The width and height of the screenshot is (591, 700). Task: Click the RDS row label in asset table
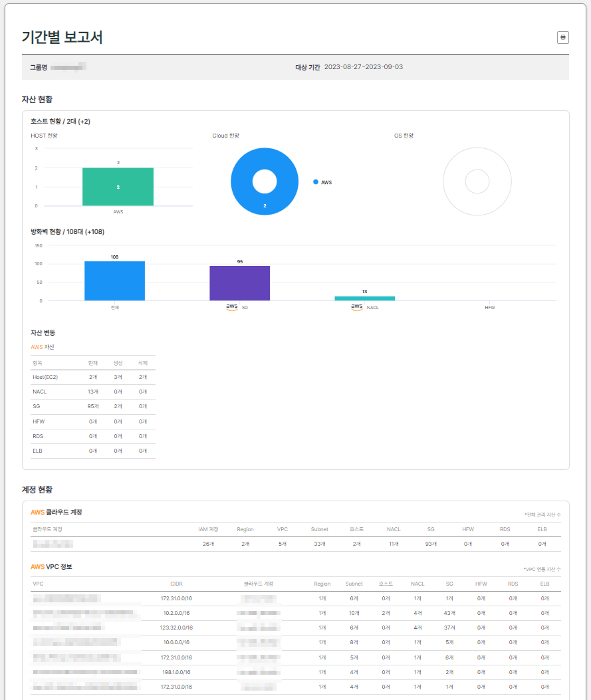pos(38,436)
